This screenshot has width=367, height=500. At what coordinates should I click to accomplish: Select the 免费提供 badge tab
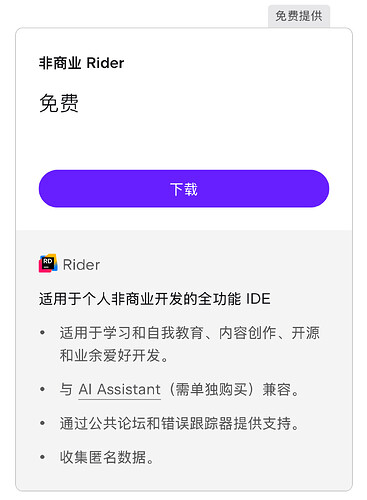point(299,16)
